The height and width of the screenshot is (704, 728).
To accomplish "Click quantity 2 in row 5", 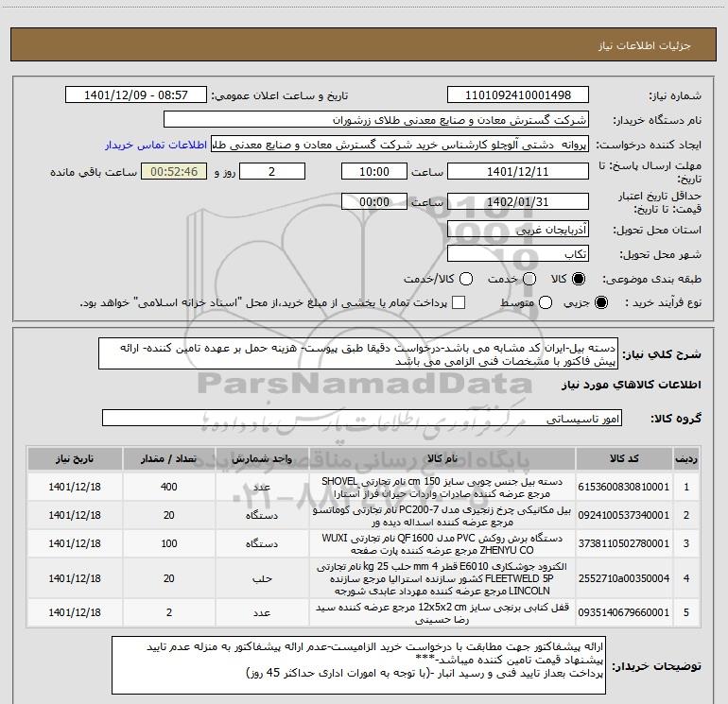I will coord(169,612).
